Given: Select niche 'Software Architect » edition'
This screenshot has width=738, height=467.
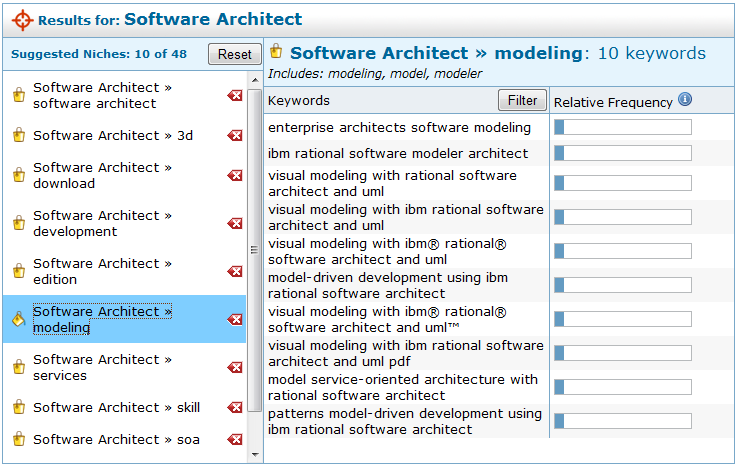Looking at the screenshot, I should click(102, 272).
